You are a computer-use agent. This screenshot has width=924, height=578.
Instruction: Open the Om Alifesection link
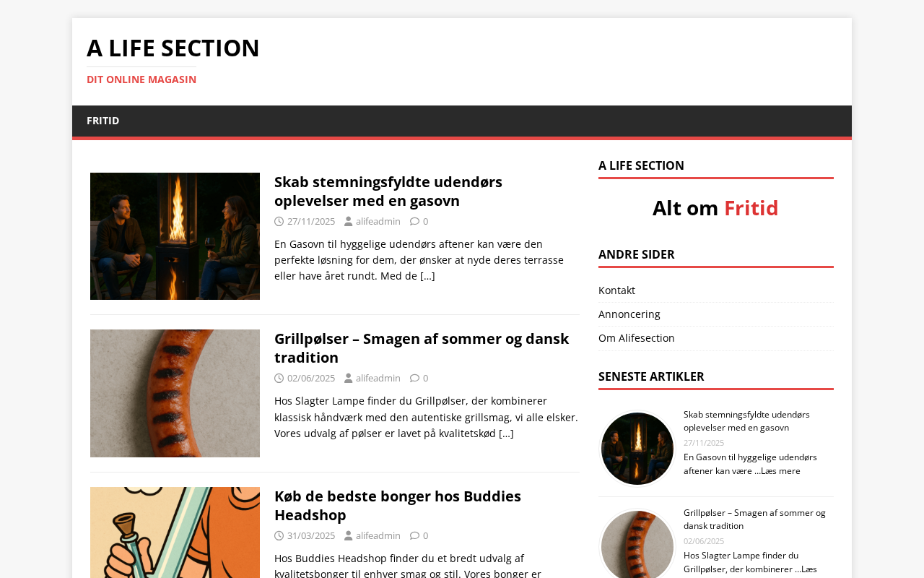tap(637, 338)
